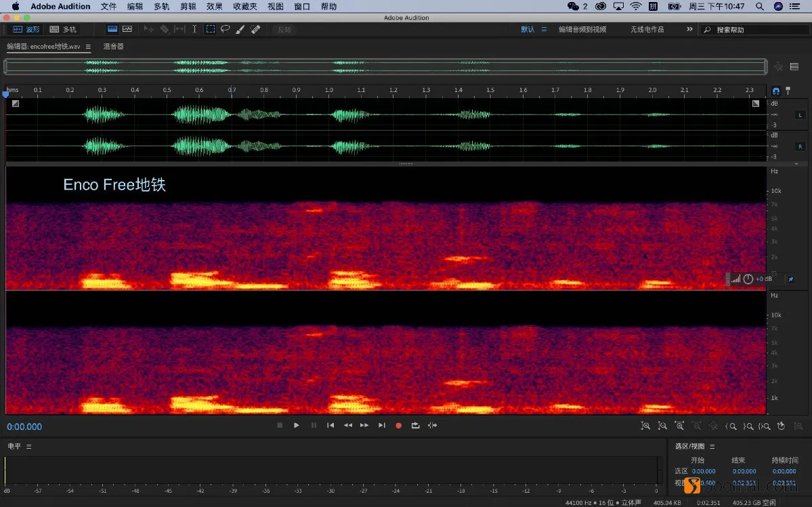Toggle spectral frequency display button
Image resolution: width=812 pixels, height=507 pixels.
click(x=112, y=30)
